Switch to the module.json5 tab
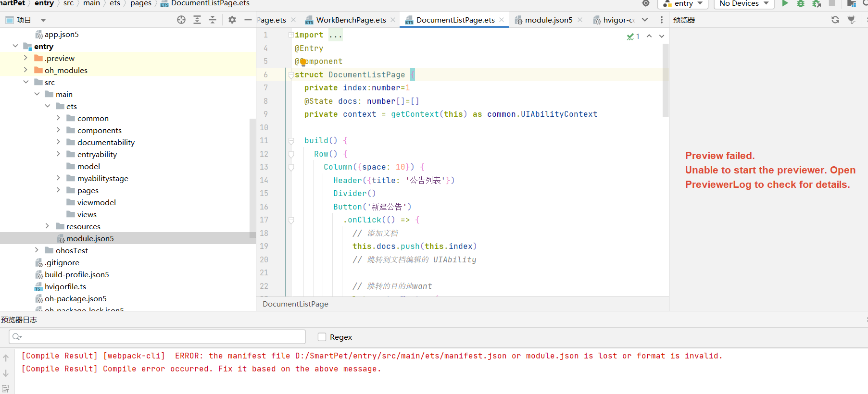The width and height of the screenshot is (868, 394). (548, 20)
